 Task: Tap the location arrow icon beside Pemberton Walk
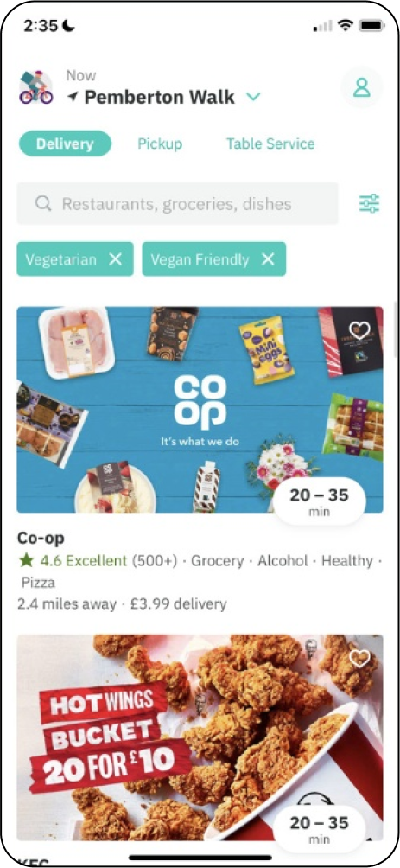click(73, 98)
